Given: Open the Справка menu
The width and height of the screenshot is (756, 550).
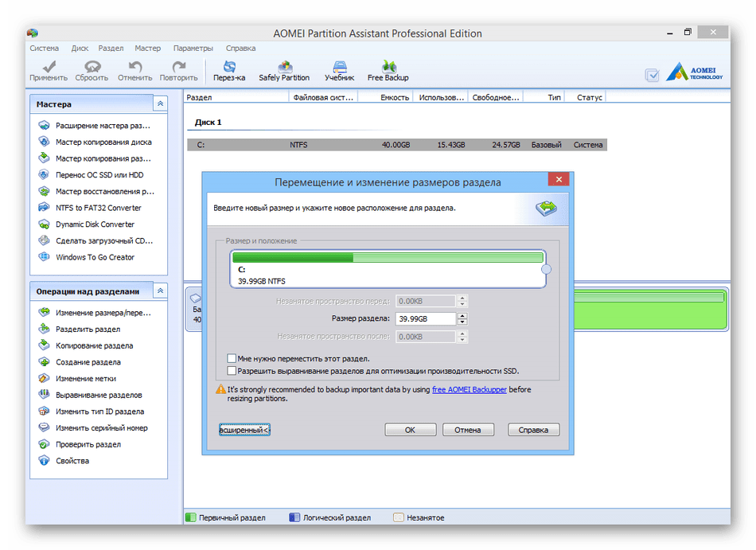Looking at the screenshot, I should pos(240,49).
